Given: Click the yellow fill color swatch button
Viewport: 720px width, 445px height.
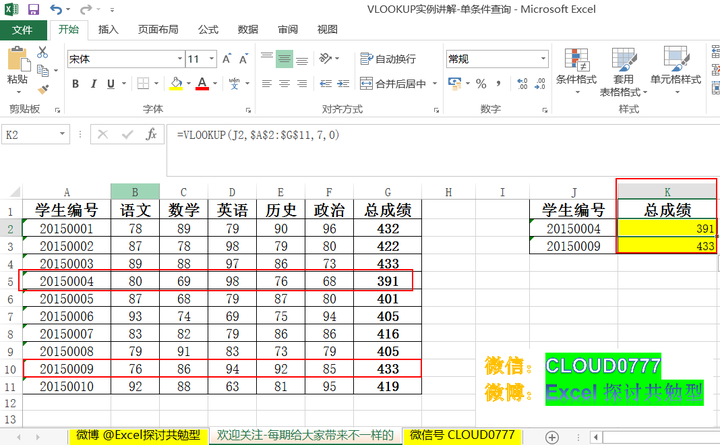Looking at the screenshot, I should pyautogui.click(x=176, y=84).
